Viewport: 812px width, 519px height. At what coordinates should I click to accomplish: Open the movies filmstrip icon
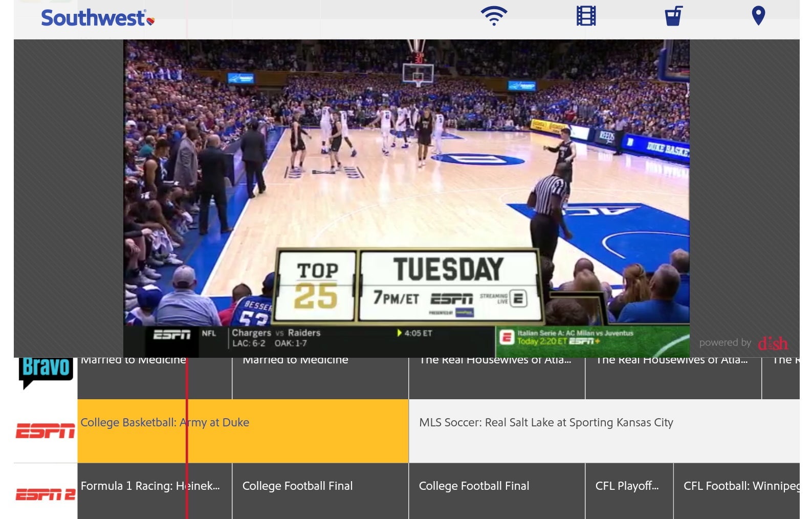coord(586,16)
